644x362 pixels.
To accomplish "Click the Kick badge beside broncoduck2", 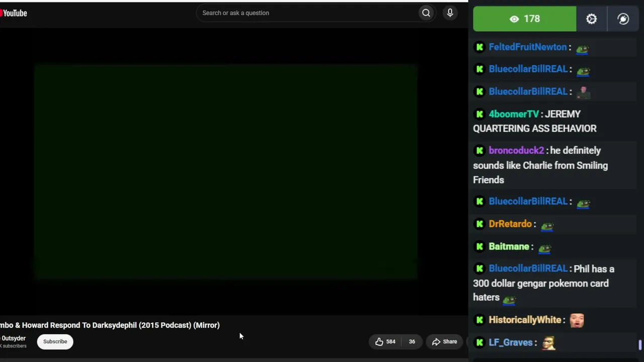I will point(479,150).
